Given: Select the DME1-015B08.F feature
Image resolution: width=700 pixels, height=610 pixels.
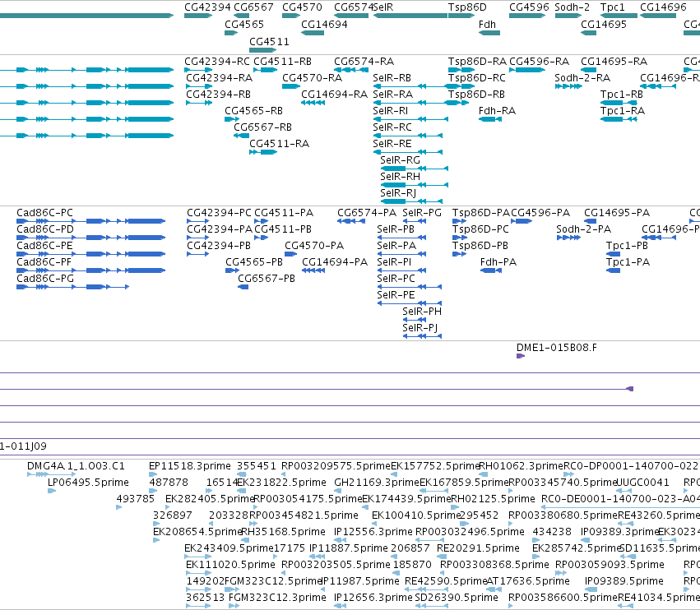Looking at the screenshot, I should [556, 348].
